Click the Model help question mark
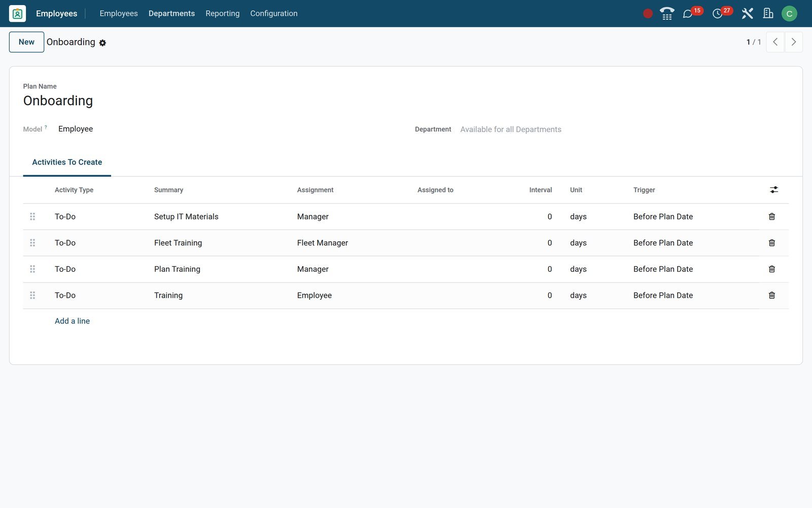The width and height of the screenshot is (812, 508). point(46,128)
